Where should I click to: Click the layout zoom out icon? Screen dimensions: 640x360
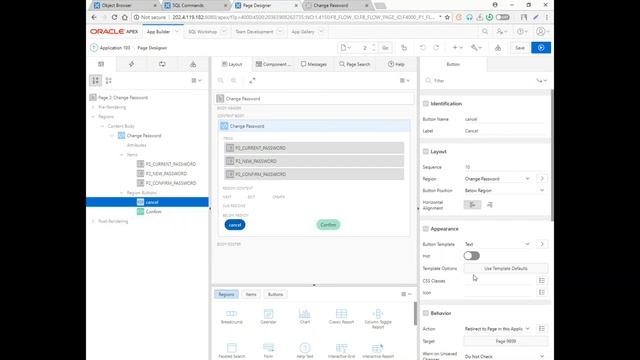click(x=220, y=80)
